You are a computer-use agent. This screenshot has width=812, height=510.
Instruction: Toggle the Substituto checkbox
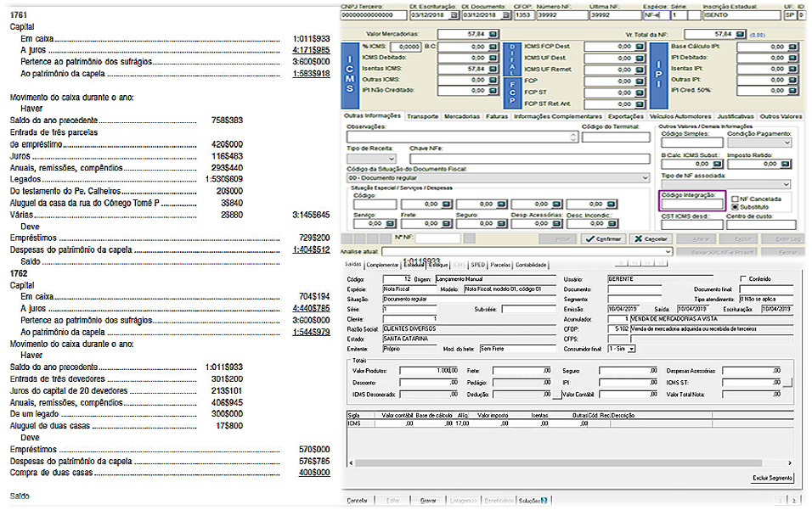coord(734,206)
